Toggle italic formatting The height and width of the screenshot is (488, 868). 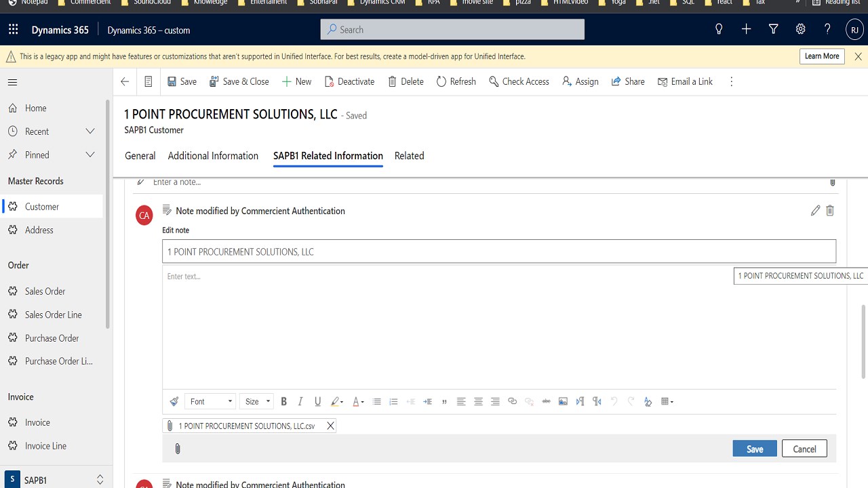[x=300, y=401]
